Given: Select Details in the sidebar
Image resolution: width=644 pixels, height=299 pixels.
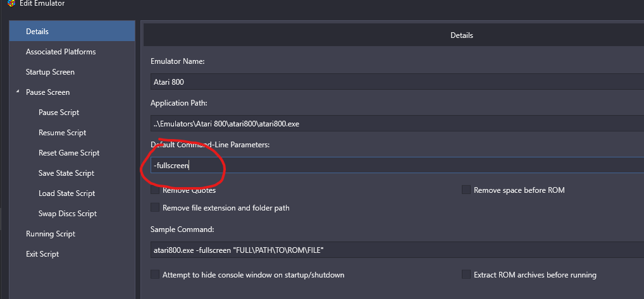Looking at the screenshot, I should (x=72, y=32).
